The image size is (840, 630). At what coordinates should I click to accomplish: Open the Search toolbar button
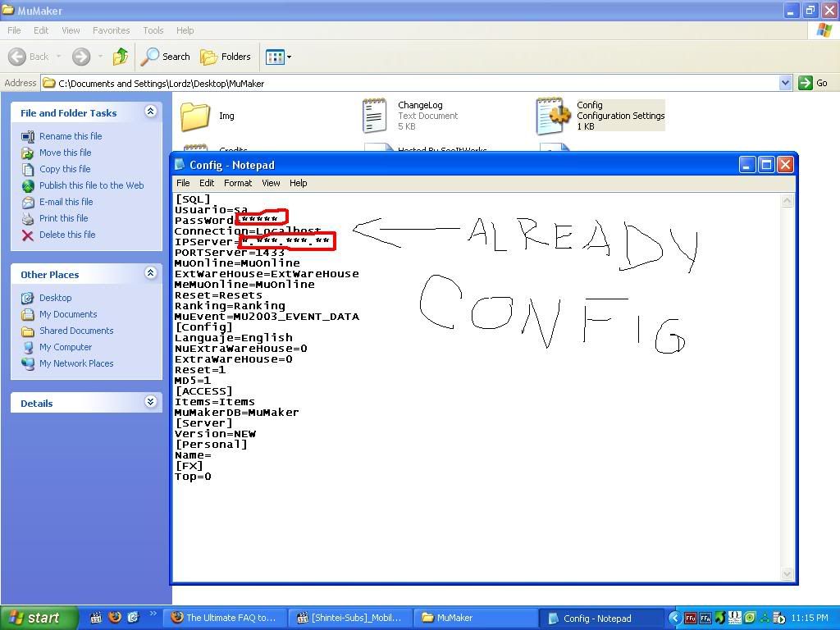pyautogui.click(x=166, y=57)
